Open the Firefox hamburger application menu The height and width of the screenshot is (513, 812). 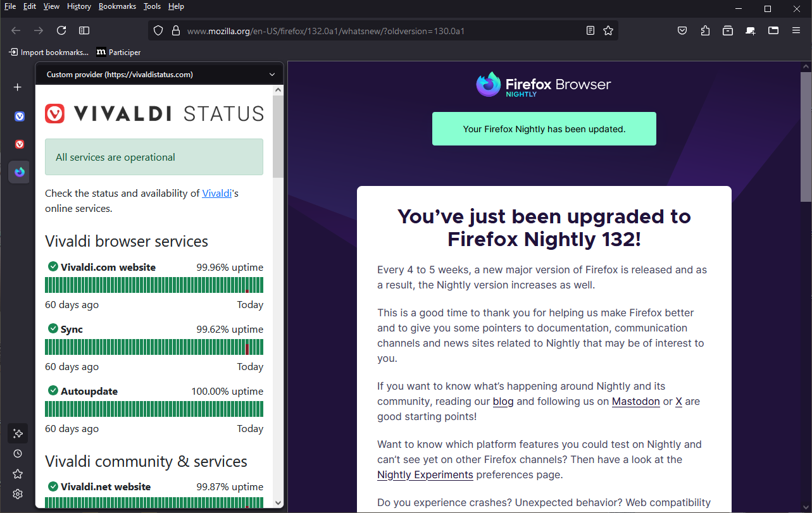coord(796,30)
